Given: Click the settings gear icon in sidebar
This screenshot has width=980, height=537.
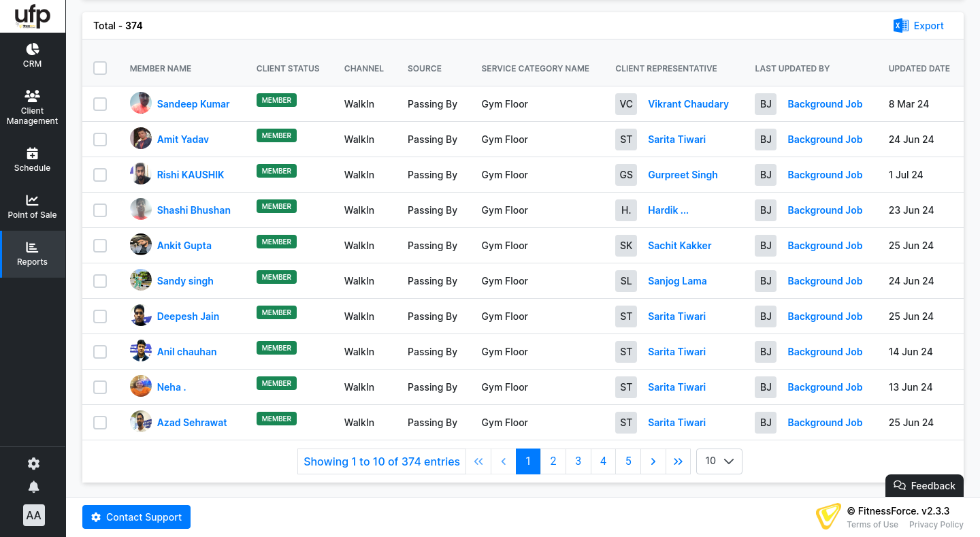Looking at the screenshot, I should click(33, 463).
